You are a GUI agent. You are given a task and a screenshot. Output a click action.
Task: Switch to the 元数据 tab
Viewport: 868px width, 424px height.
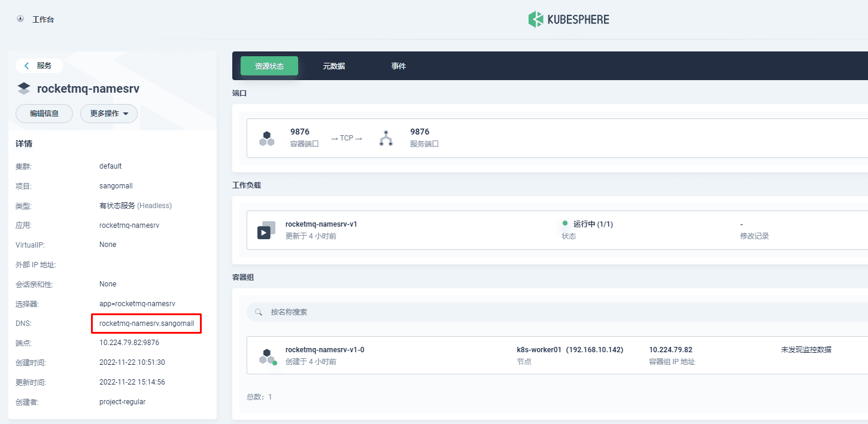pyautogui.click(x=334, y=66)
